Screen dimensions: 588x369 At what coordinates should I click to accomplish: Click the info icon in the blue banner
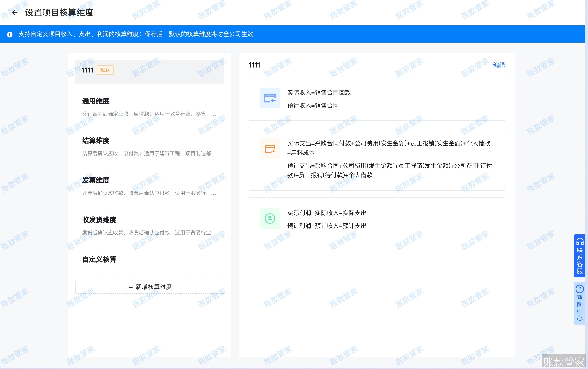click(10, 34)
